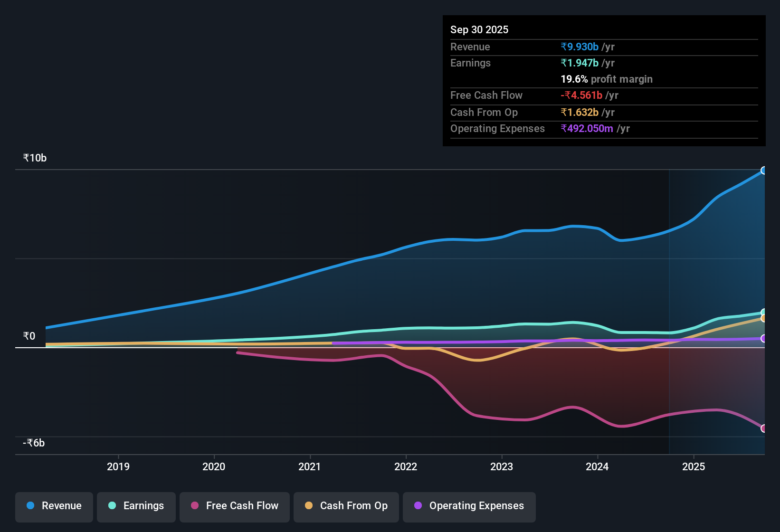Click the orange Cash From Op legend dot
This screenshot has height=532, width=780.
[309, 506]
